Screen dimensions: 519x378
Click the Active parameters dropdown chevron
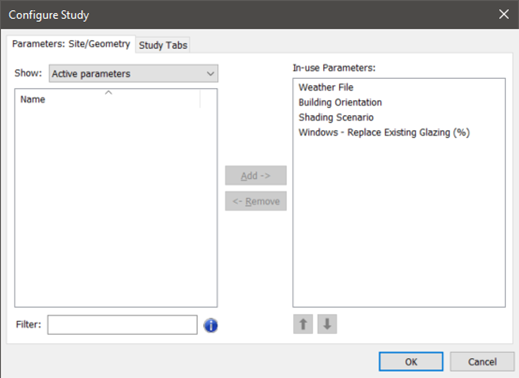pyautogui.click(x=210, y=73)
